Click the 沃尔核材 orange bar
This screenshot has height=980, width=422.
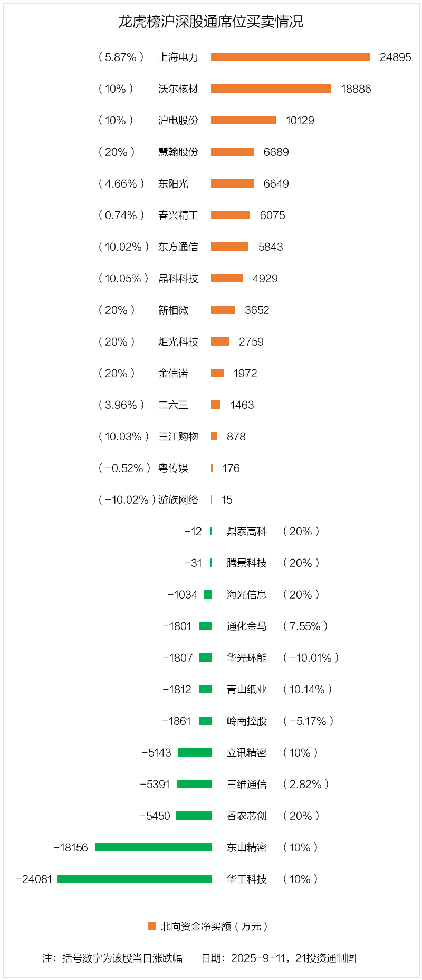271,89
